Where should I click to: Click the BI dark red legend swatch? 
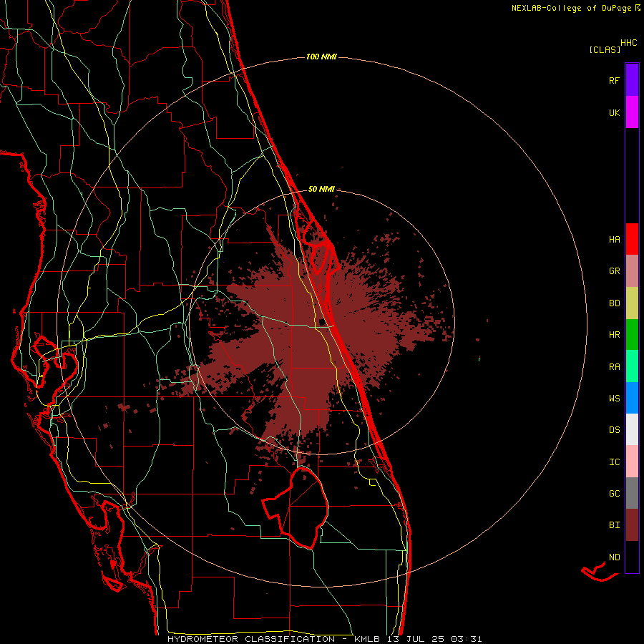pyautogui.click(x=632, y=525)
